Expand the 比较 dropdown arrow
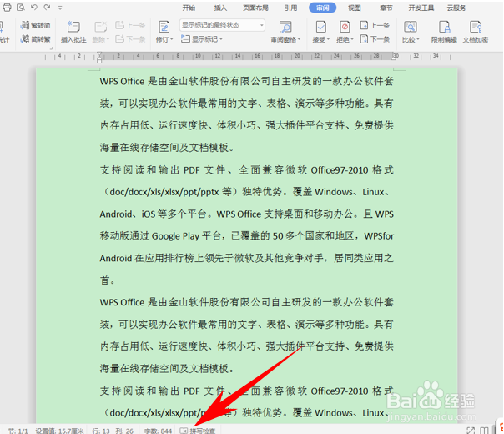The height and width of the screenshot is (434, 504). tap(418, 39)
